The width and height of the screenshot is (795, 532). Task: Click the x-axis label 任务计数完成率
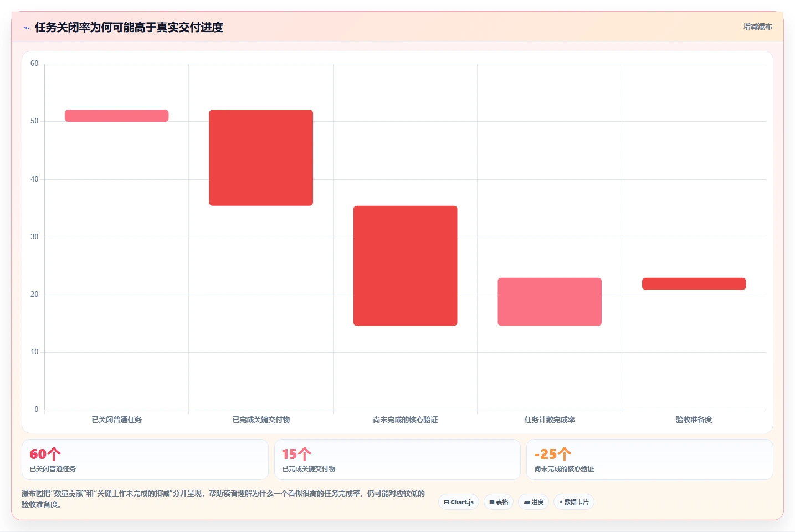(550, 420)
